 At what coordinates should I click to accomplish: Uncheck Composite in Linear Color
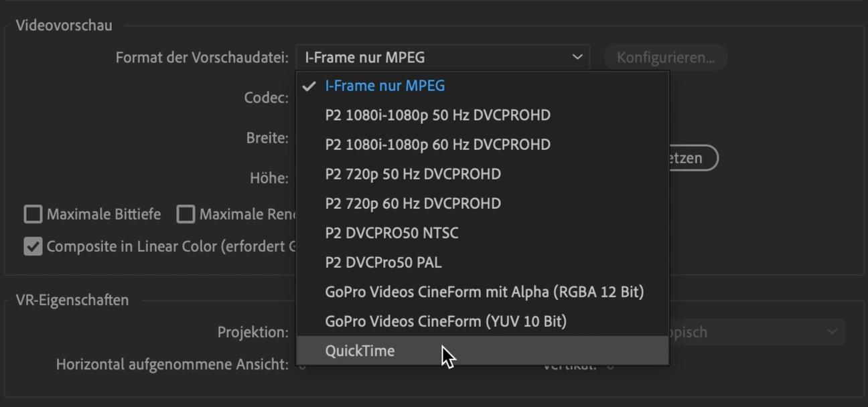[x=33, y=246]
